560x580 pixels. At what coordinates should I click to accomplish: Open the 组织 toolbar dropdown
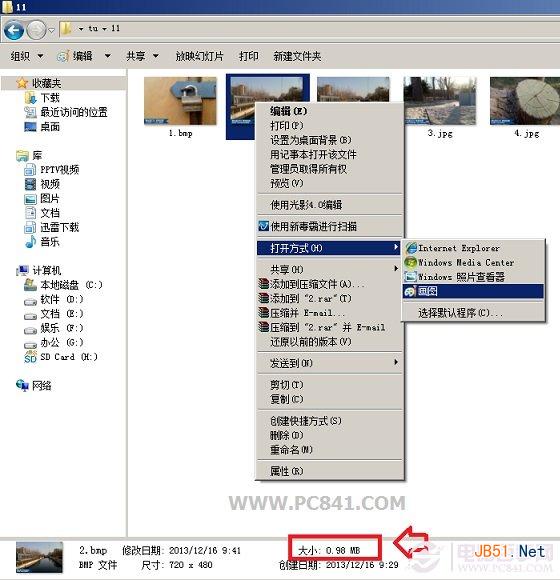point(27,56)
